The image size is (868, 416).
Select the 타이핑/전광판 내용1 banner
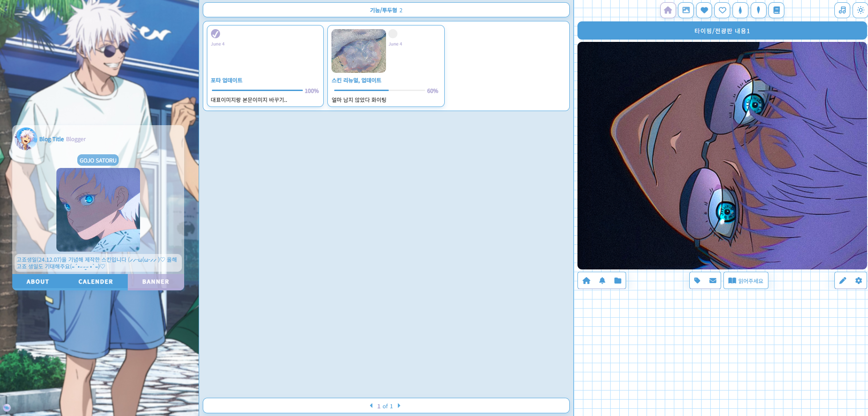pos(722,31)
